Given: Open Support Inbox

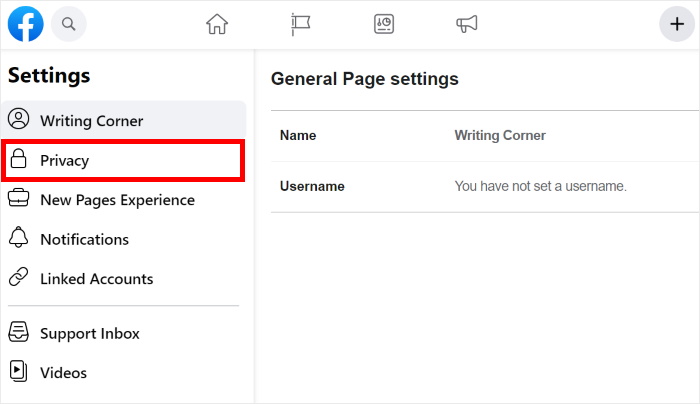Looking at the screenshot, I should coord(89,333).
